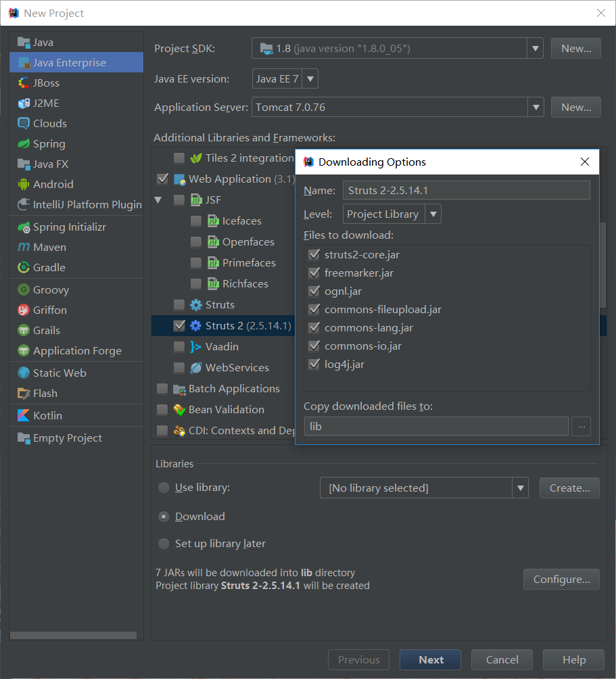Image resolution: width=616 pixels, height=679 pixels.
Task: Click the Next button
Action: tap(430, 659)
